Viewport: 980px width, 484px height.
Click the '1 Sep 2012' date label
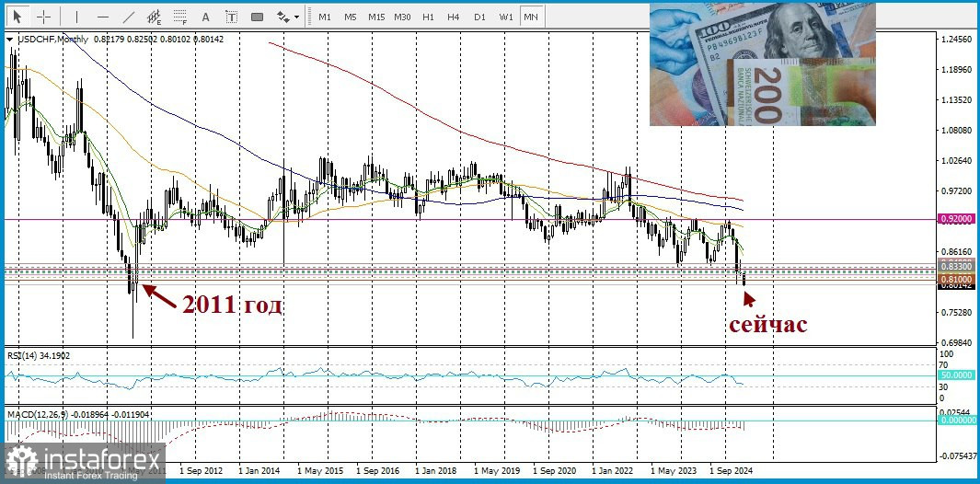(201, 470)
